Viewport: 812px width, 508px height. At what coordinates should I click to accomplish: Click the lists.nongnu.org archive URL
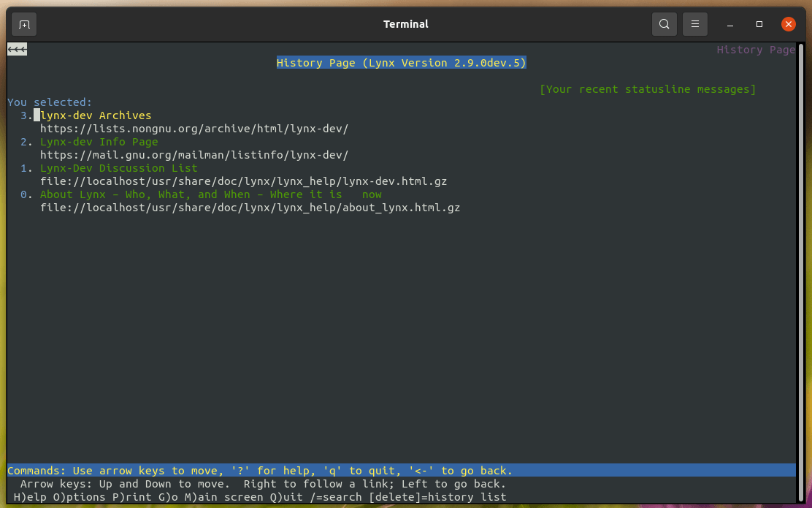click(x=194, y=128)
